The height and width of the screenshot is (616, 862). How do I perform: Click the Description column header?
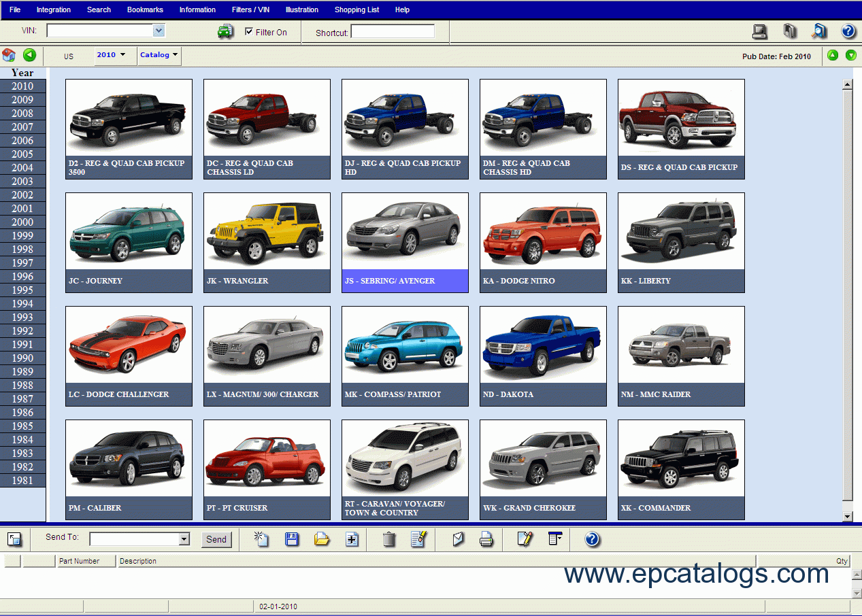437,561
